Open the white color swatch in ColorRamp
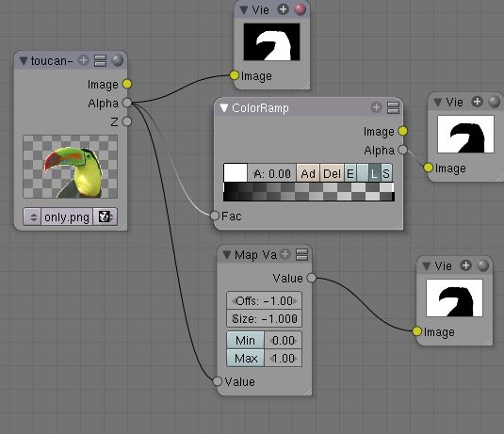Image resolution: width=504 pixels, height=434 pixels. 236,173
